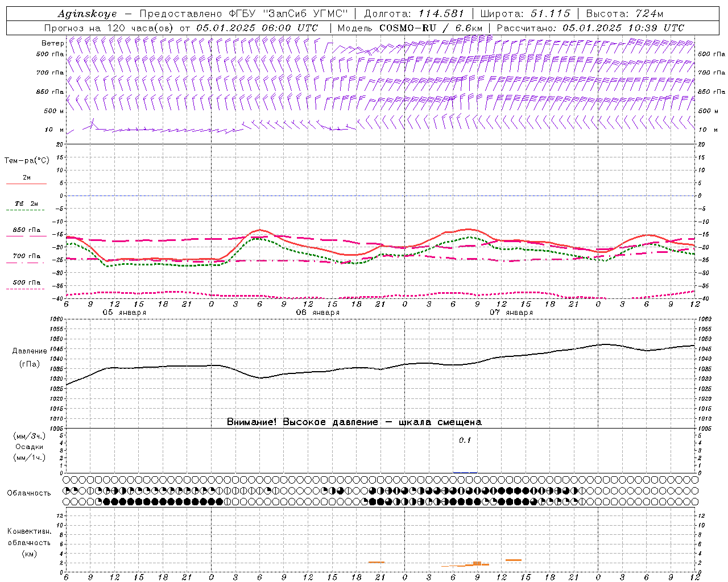Click the 'Td 2м' dew point legend entry
This screenshot has width=728, height=582.
tap(26, 203)
